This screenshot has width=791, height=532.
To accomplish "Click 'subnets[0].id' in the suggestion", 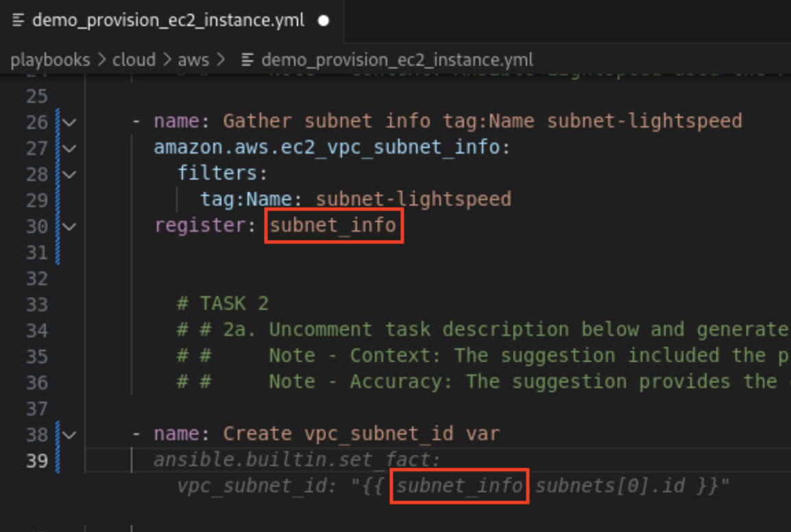I will (x=610, y=486).
